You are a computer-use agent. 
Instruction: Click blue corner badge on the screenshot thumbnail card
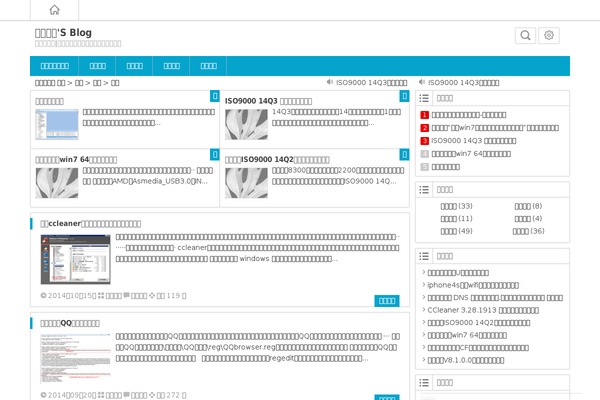pyautogui.click(x=215, y=96)
